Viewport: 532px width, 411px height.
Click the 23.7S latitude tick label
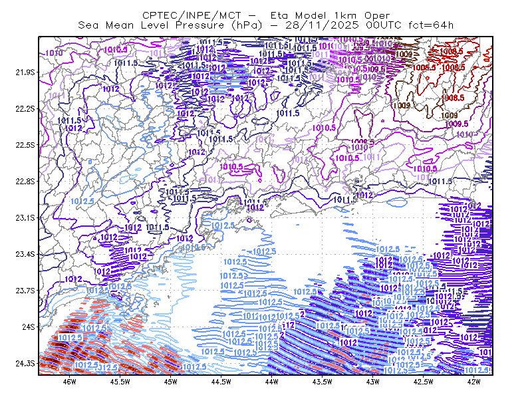[25, 291]
